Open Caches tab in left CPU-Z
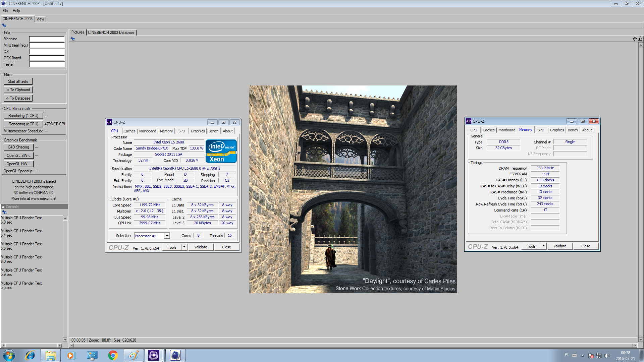 coord(129,131)
